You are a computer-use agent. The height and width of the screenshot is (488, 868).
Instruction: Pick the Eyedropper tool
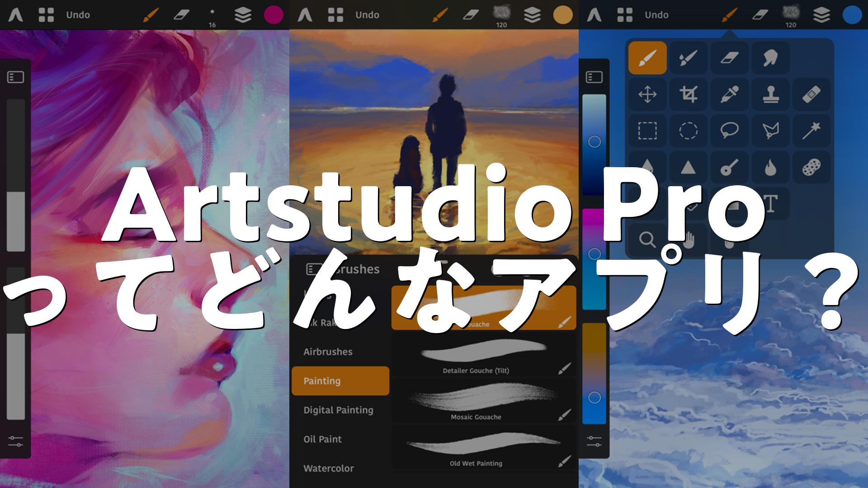tap(729, 94)
